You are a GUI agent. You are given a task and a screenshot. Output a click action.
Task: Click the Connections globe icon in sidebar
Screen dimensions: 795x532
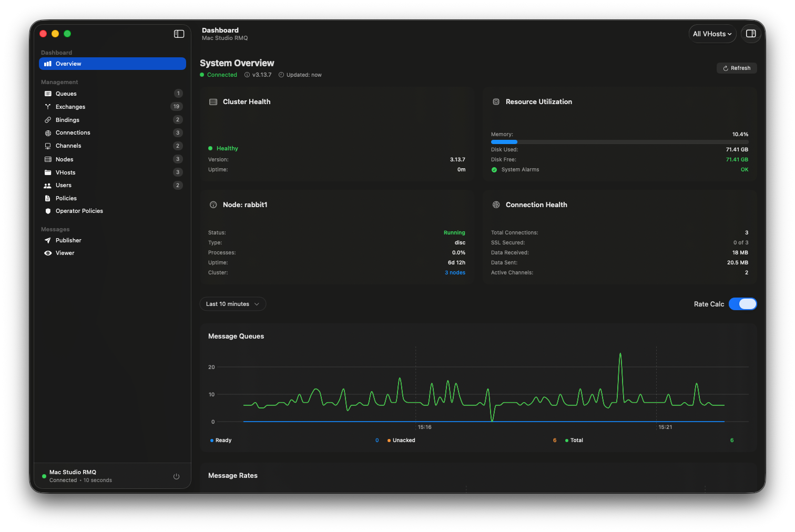point(48,133)
